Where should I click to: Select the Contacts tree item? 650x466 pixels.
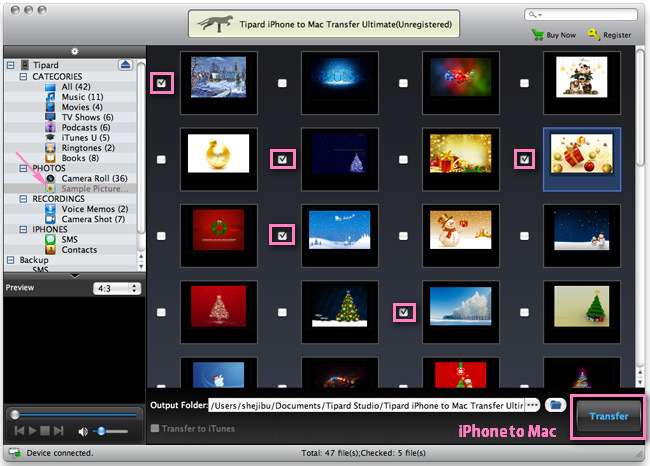point(79,250)
